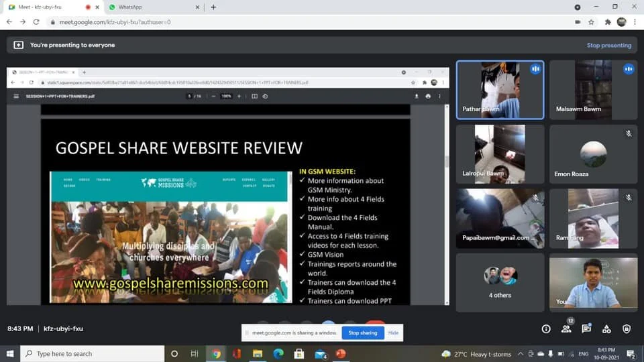This screenshot has width=644, height=362.
Task: Show everyone participants panel icon
Action: point(566,328)
